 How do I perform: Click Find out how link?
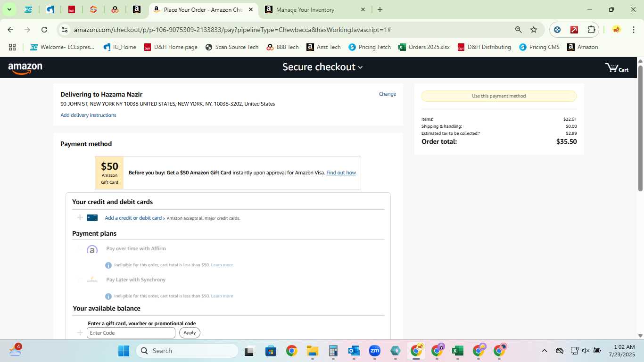(341, 173)
